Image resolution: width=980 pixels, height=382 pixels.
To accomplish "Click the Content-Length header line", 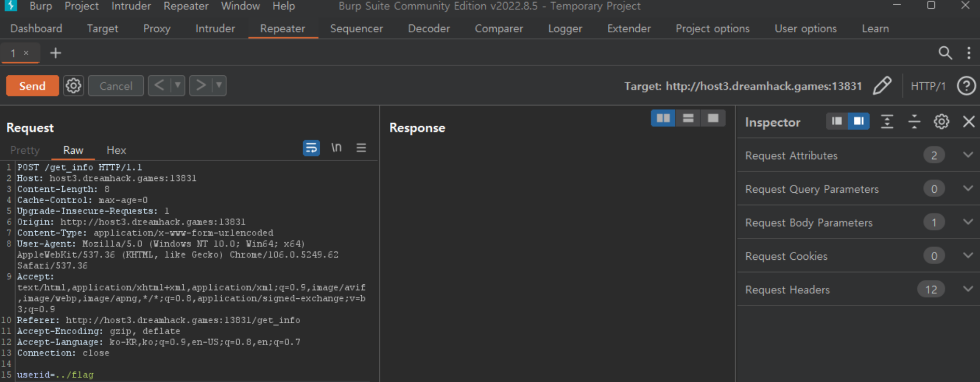I will tap(63, 189).
